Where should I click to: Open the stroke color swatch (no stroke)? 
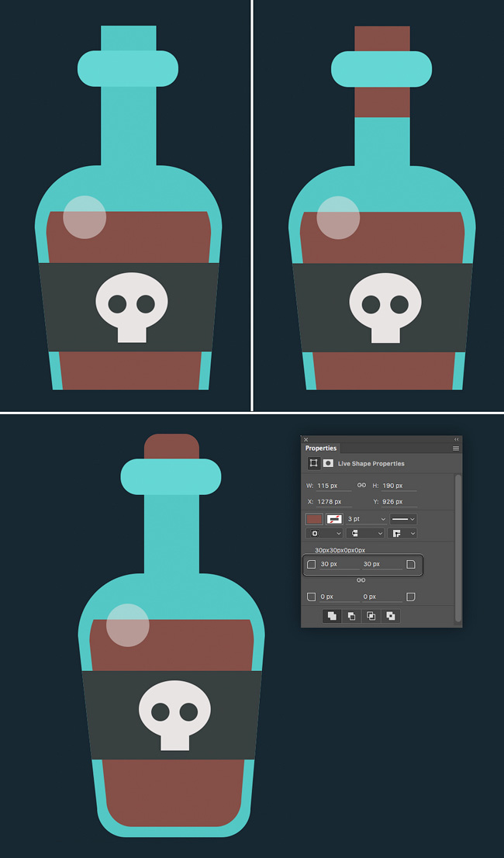[x=334, y=519]
